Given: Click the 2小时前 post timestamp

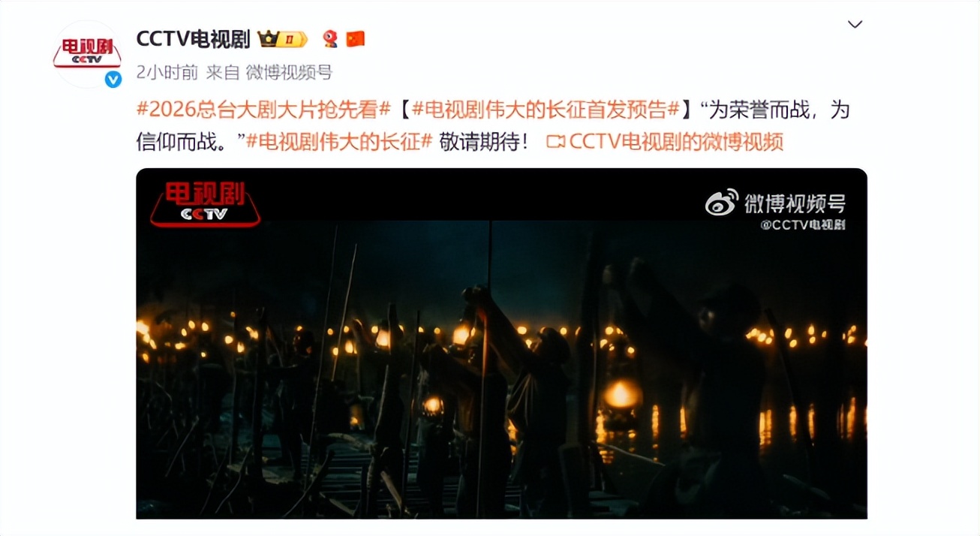Looking at the screenshot, I should click(167, 73).
